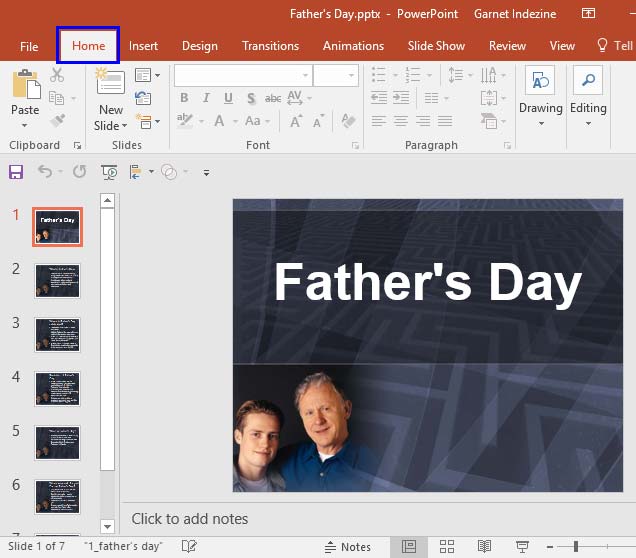Click the Copy icon in Clipboard group
Viewport: 636px width, 558px height.
(56, 98)
